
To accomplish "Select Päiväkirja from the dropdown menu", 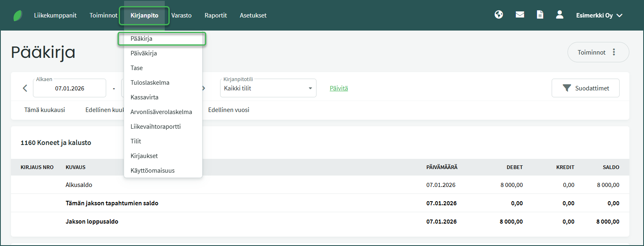I will click(x=144, y=53).
